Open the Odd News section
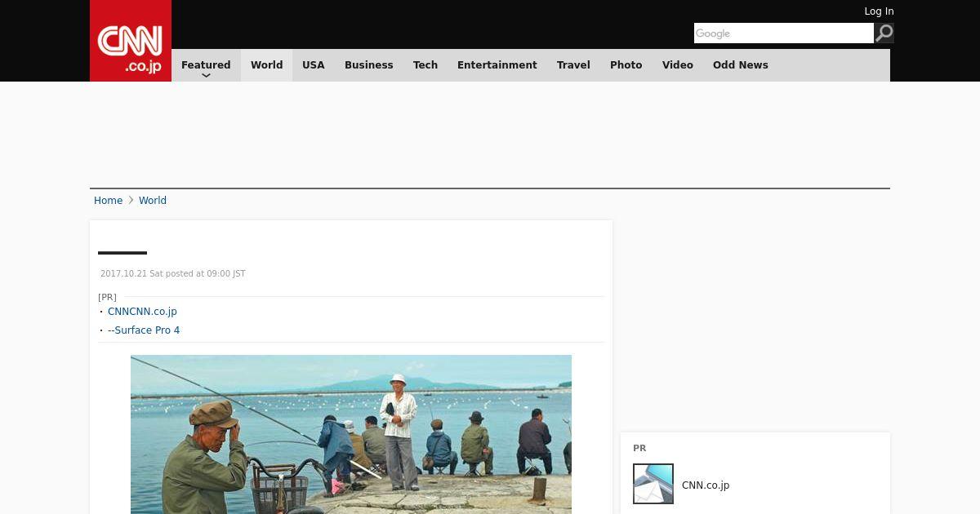Viewport: 980px width, 514px height. tap(741, 65)
